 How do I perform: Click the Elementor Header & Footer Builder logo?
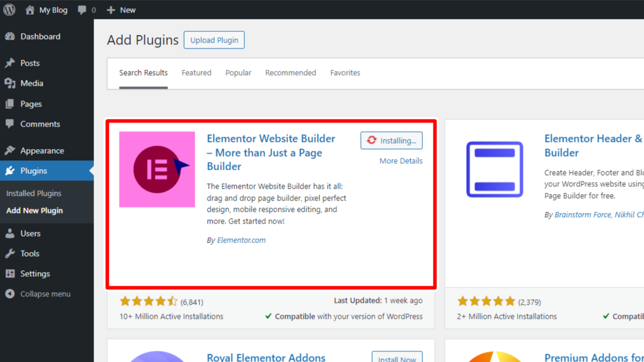pos(494,169)
